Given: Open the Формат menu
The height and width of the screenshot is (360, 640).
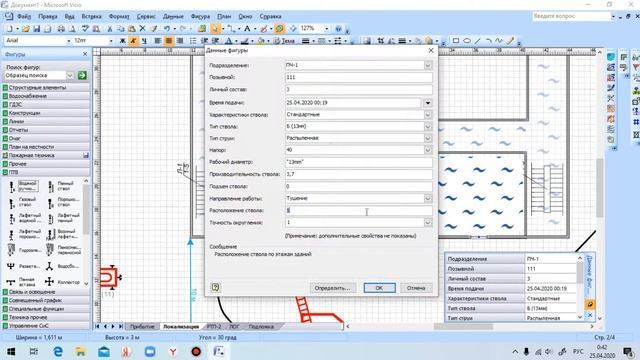Looking at the screenshot, I should coord(119,16).
